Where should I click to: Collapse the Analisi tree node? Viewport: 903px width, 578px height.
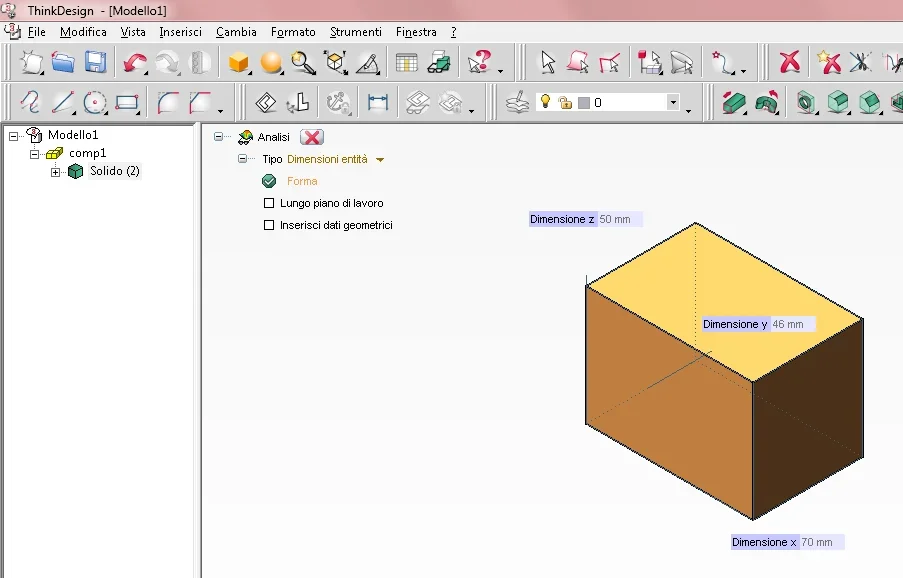point(218,137)
